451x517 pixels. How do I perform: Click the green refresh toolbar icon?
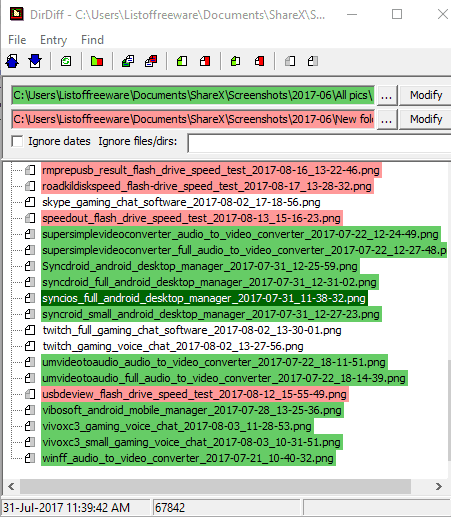tap(66, 61)
